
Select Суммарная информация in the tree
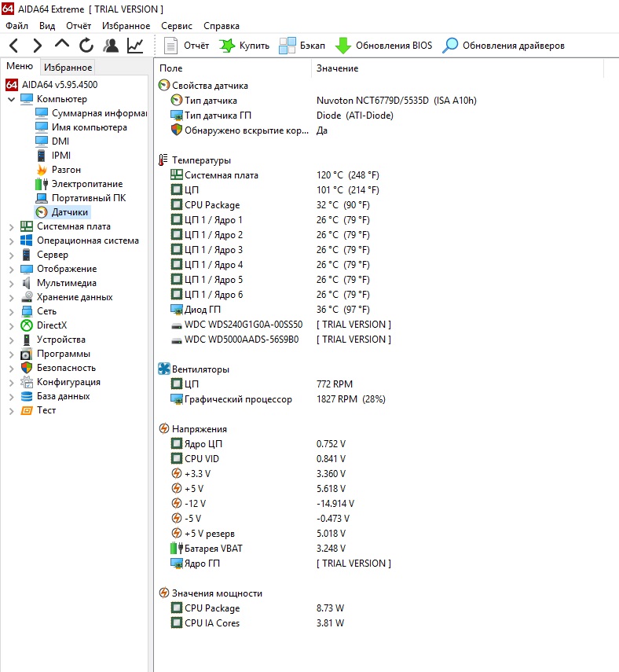tap(91, 113)
